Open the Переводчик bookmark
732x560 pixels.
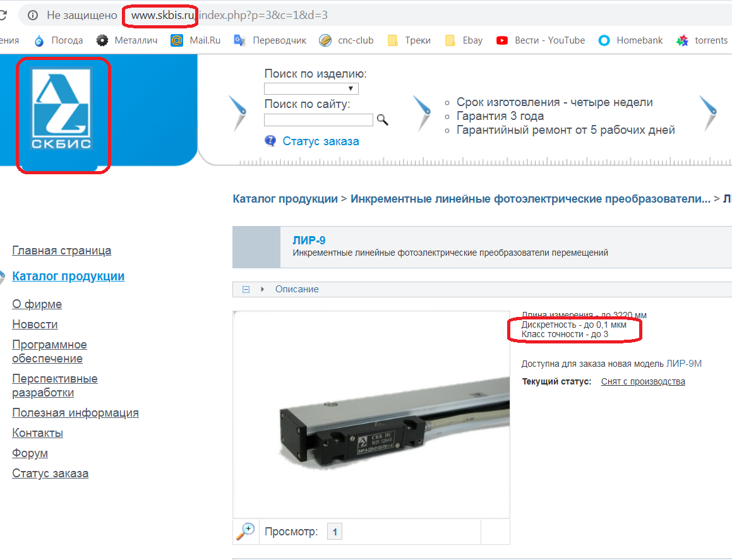[270, 40]
